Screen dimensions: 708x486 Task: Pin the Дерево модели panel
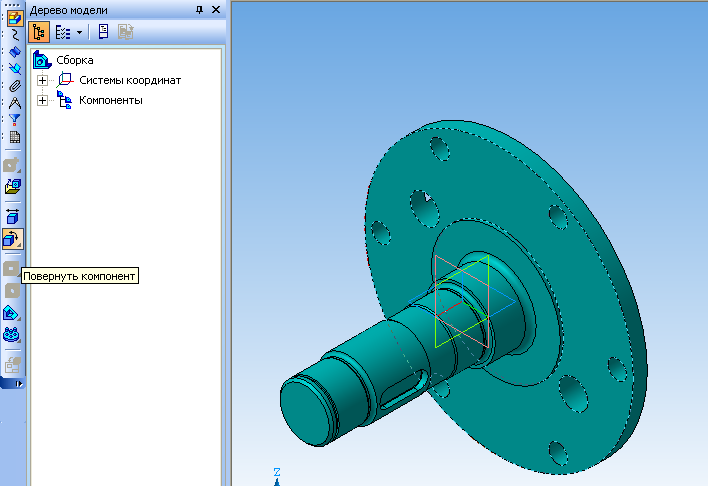coord(199,9)
